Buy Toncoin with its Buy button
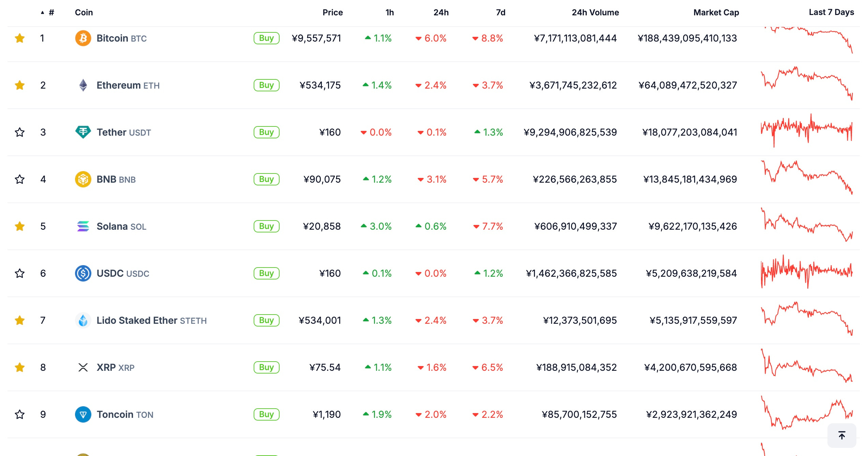The width and height of the screenshot is (868, 456). [267, 414]
